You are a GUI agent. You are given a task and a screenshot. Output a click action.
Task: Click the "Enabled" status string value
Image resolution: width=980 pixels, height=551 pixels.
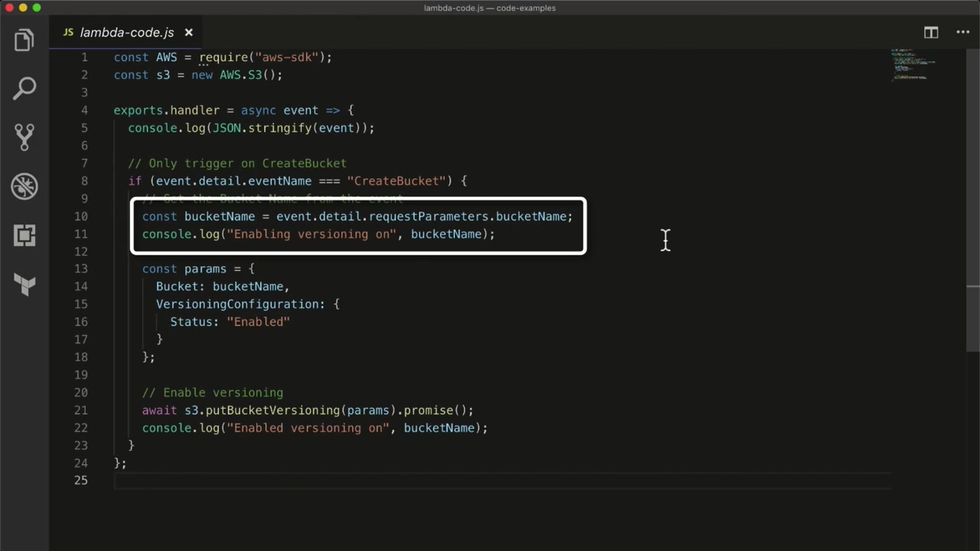point(258,322)
